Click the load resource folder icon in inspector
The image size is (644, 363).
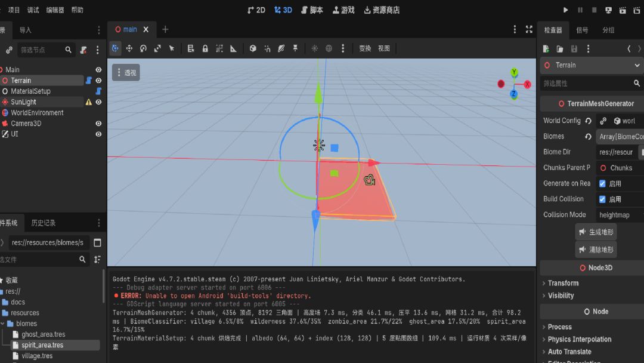pos(560,49)
